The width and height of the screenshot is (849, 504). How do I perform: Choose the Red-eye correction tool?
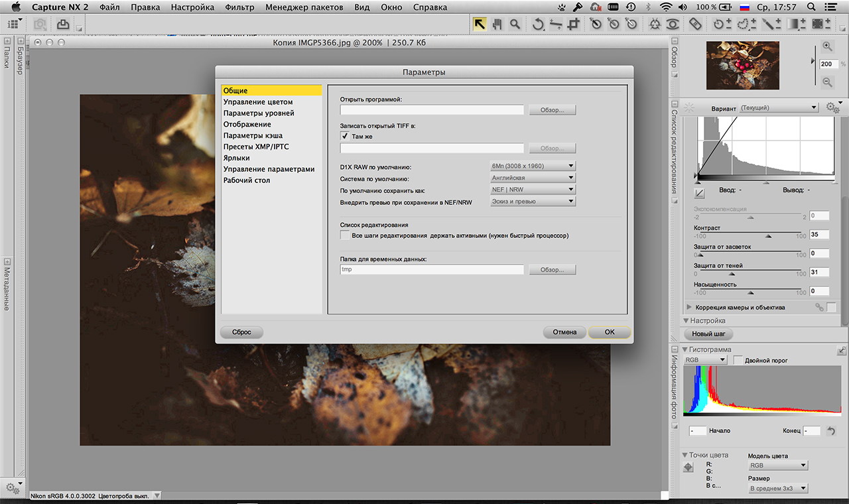(x=673, y=24)
